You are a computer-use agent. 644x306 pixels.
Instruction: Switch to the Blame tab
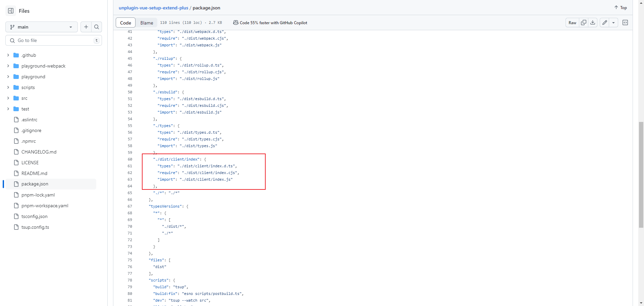[147, 23]
